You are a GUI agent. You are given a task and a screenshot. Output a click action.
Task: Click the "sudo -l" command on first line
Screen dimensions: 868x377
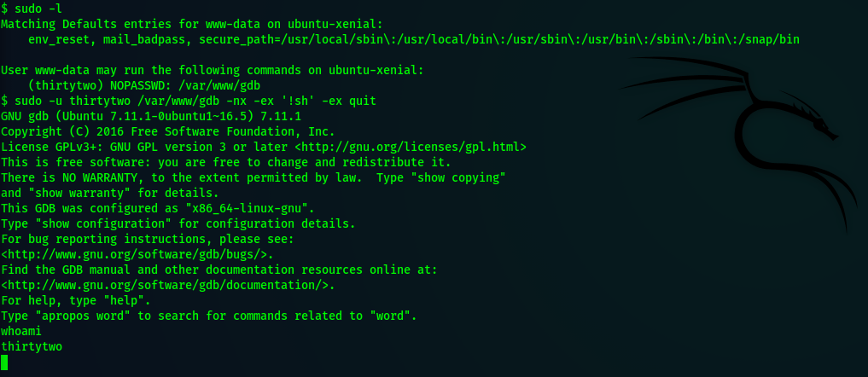[38, 9]
